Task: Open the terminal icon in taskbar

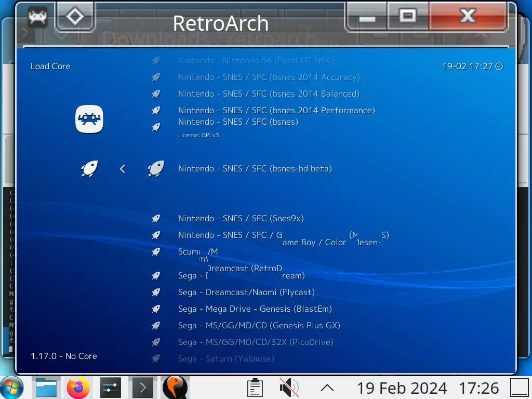Action: tap(142, 388)
